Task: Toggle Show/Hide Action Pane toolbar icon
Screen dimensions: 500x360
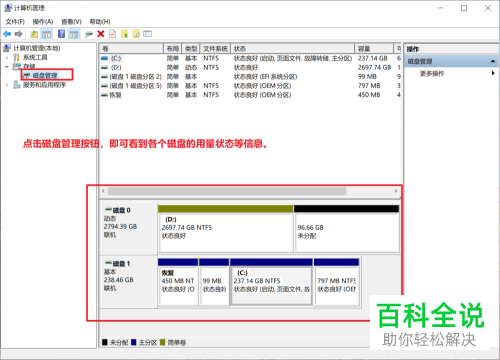Action: point(74,34)
